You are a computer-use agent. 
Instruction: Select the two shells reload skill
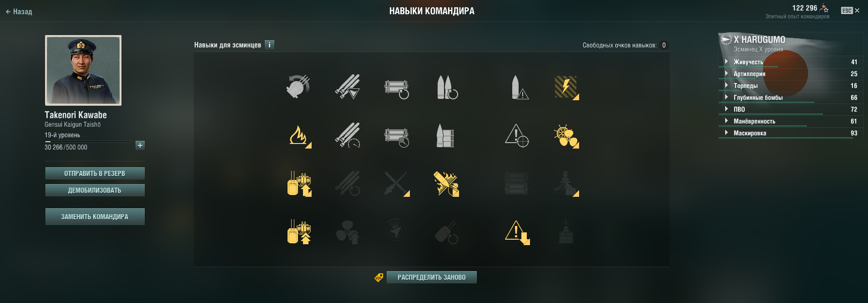(x=446, y=87)
